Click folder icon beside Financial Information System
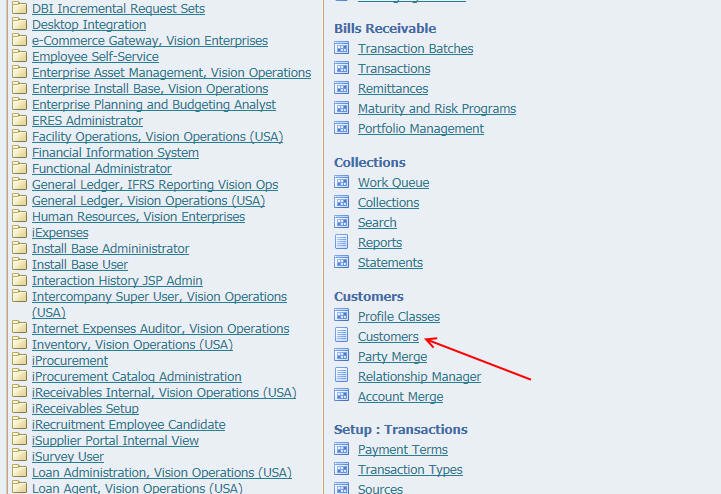Screen dimensions: 721x494 [19, 152]
